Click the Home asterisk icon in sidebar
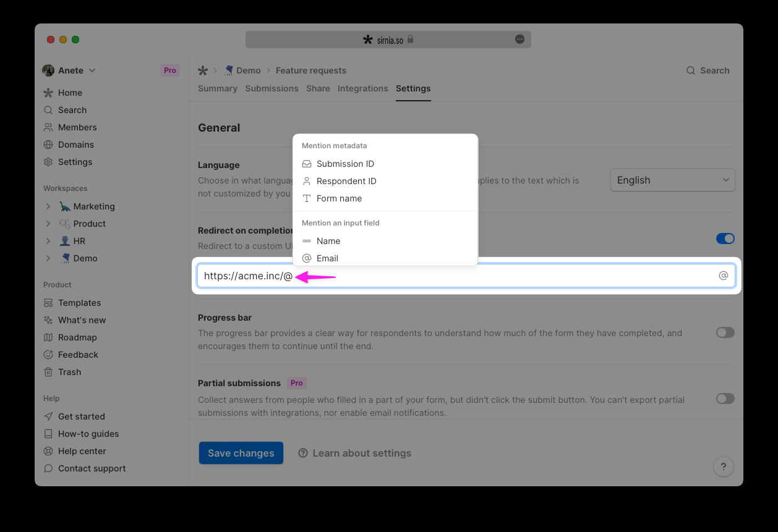Viewport: 778px width, 532px height. coord(48,93)
